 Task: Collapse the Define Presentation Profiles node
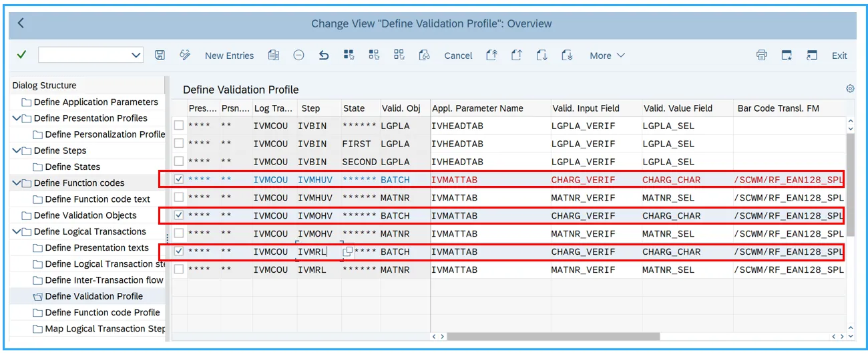coord(17,118)
